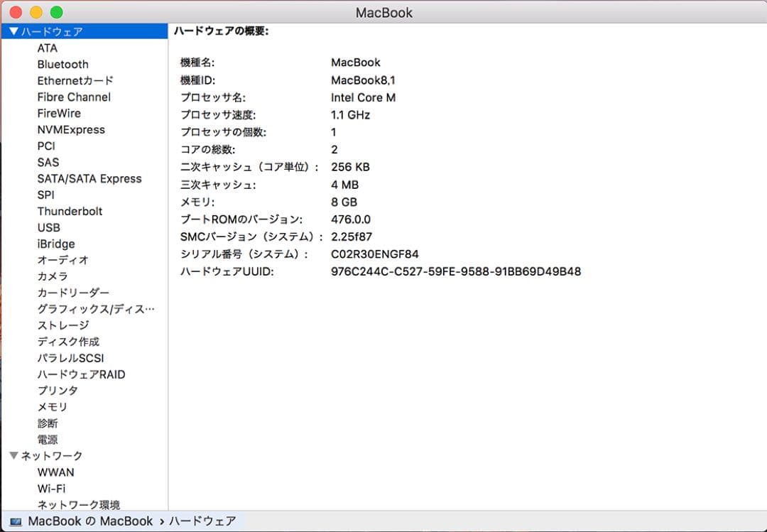The image size is (767, 532).
Task: Open the NVMExpress entry
Action: tap(71, 130)
